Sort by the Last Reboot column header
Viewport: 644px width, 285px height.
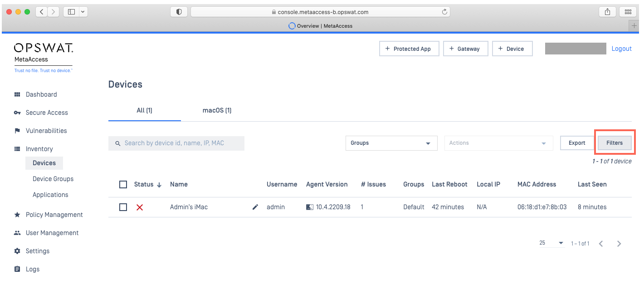pos(449,184)
